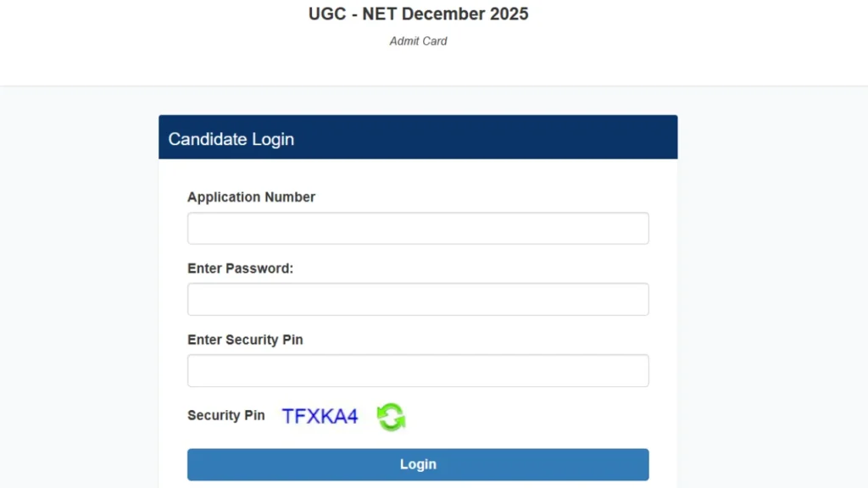Click inside the Application Number field
Image resolution: width=868 pixels, height=488 pixels.
(417, 228)
